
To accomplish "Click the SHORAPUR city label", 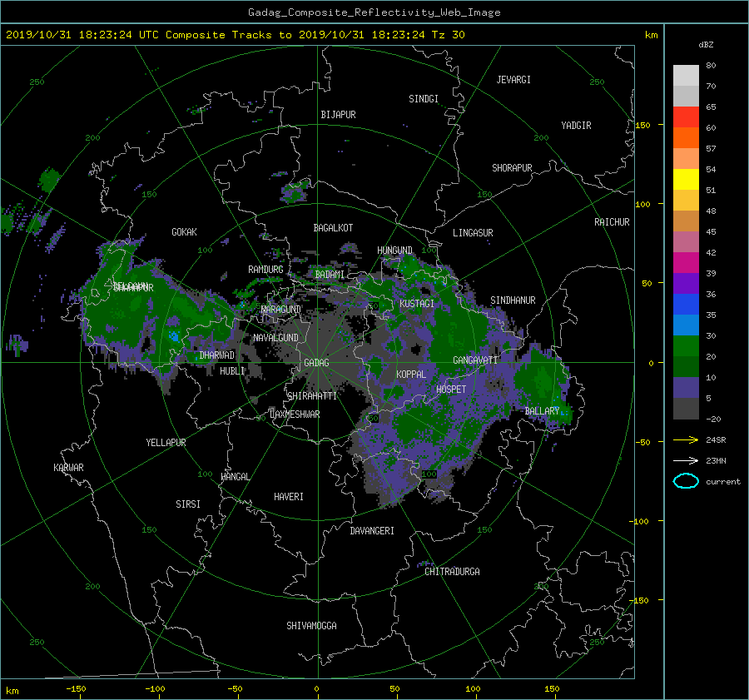I will tap(512, 168).
